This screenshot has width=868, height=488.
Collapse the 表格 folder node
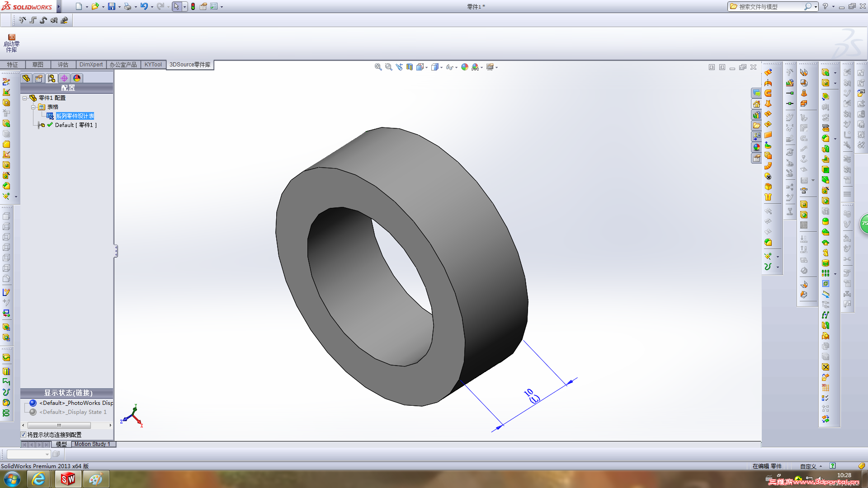click(33, 107)
